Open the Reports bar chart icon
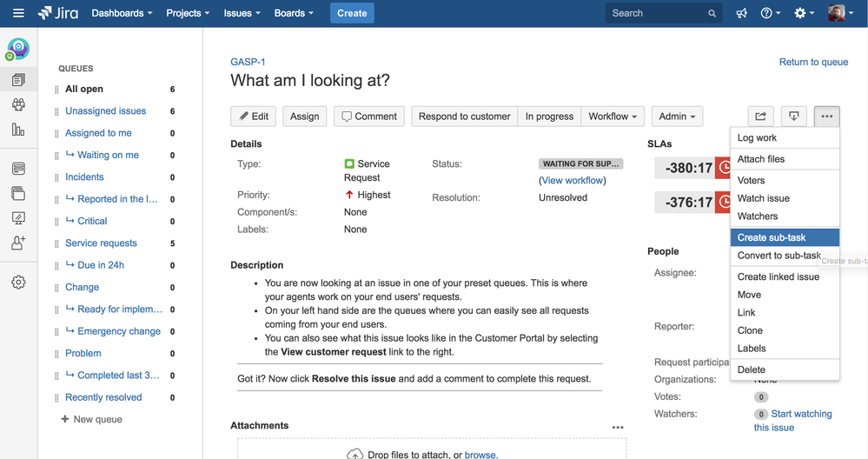868x459 pixels. 18,130
